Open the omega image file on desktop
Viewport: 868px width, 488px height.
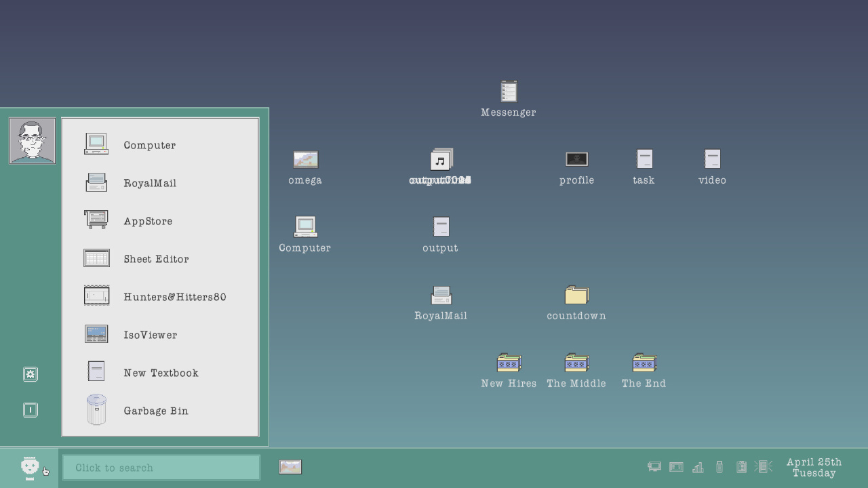(x=305, y=160)
